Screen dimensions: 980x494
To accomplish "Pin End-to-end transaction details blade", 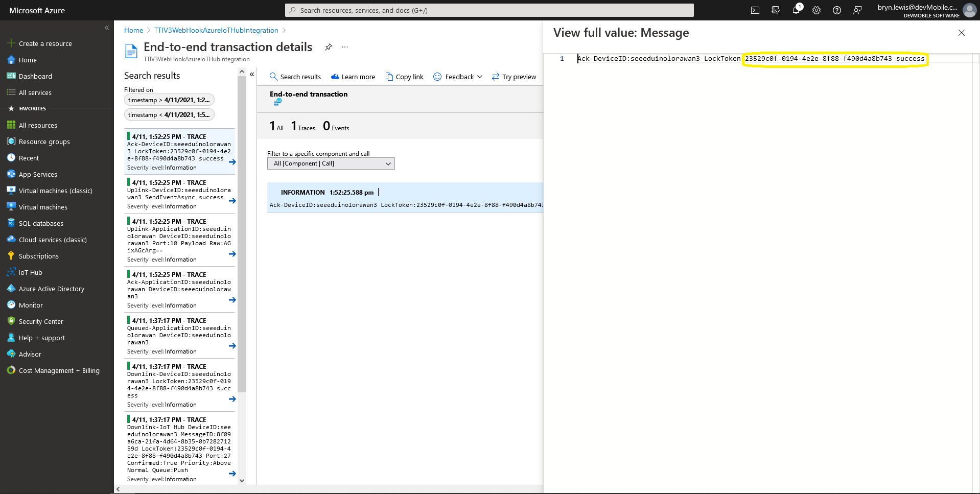I will [x=329, y=47].
